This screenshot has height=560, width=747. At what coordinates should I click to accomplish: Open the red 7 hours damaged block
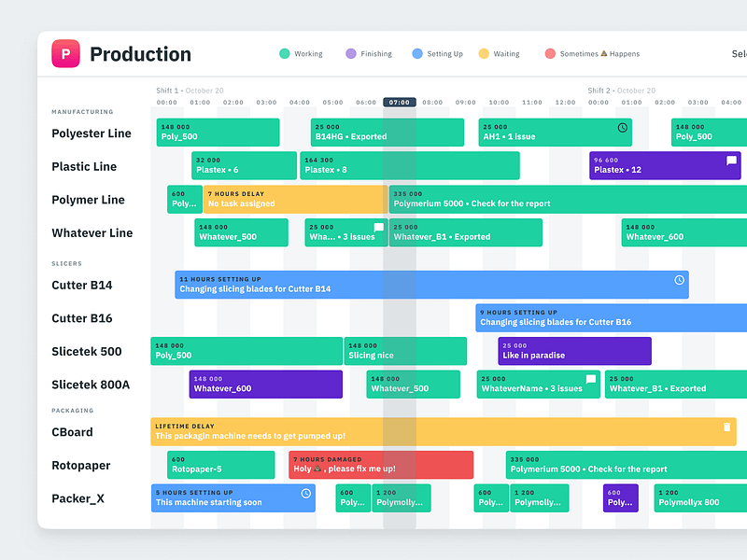point(381,465)
